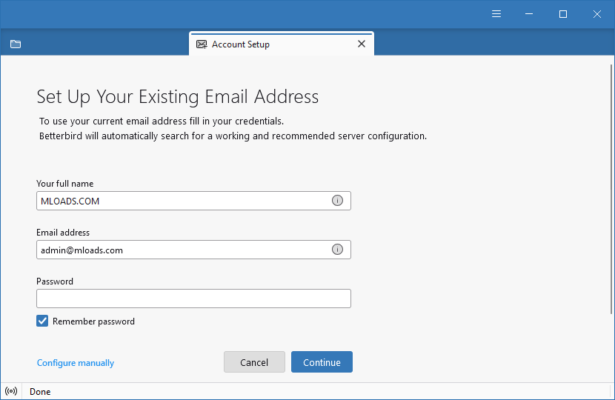
Task: Maximize the Betterbird window
Action: coord(563,14)
